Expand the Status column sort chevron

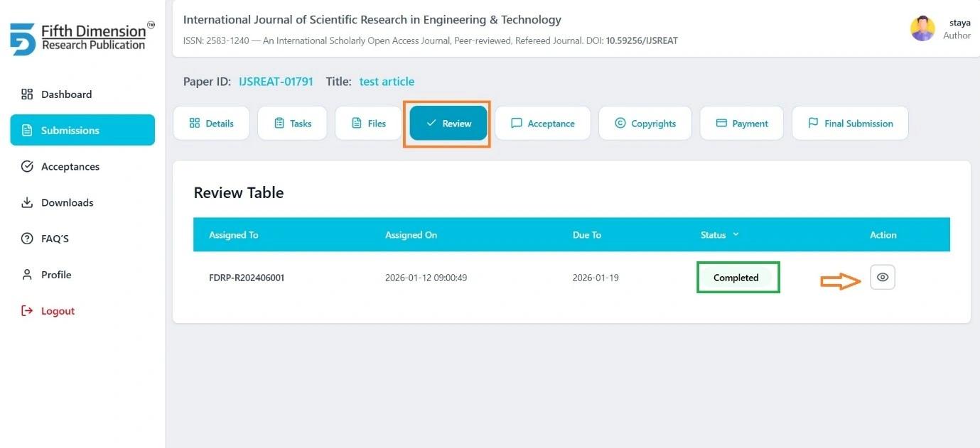click(736, 234)
